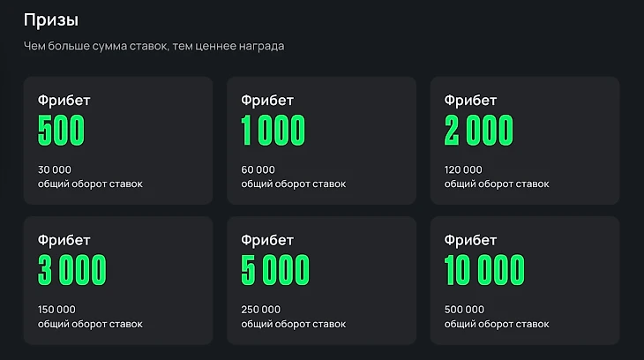Image resolution: width=644 pixels, height=360 pixels.
Task: Click the 120 000 общий оборот text
Action: point(496,176)
